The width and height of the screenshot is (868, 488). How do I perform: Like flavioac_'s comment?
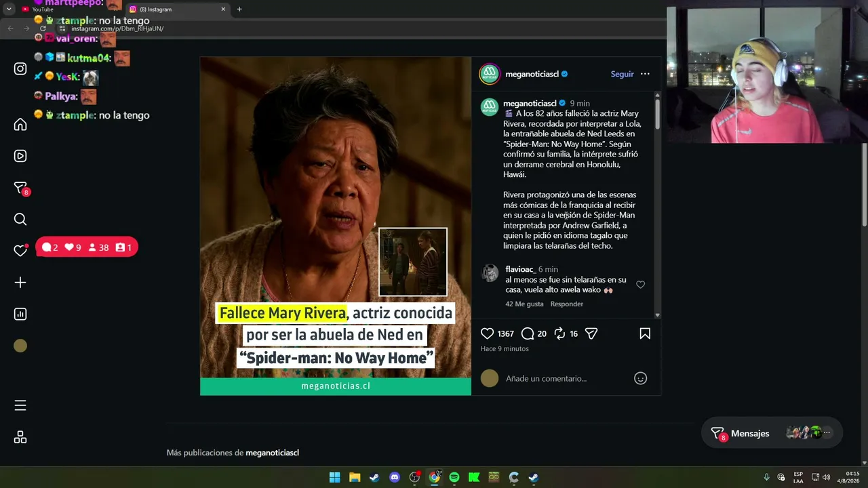[x=640, y=285]
